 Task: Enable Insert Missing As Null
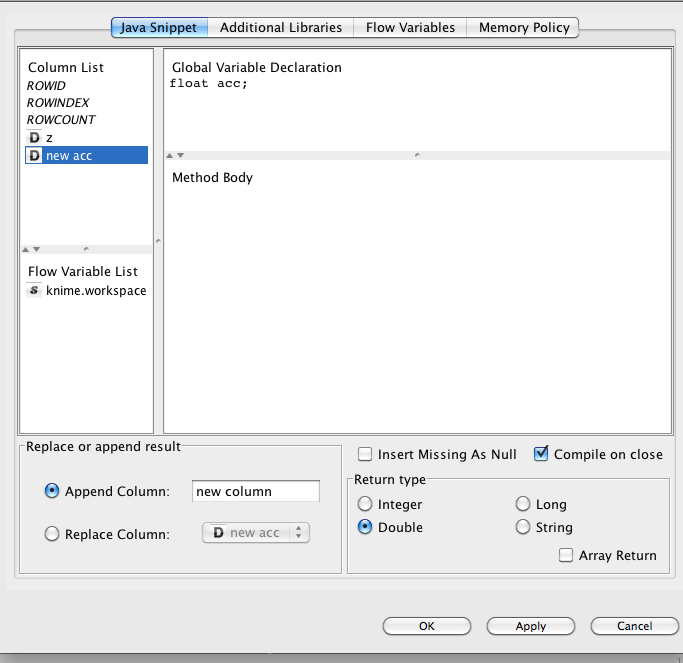[x=365, y=454]
